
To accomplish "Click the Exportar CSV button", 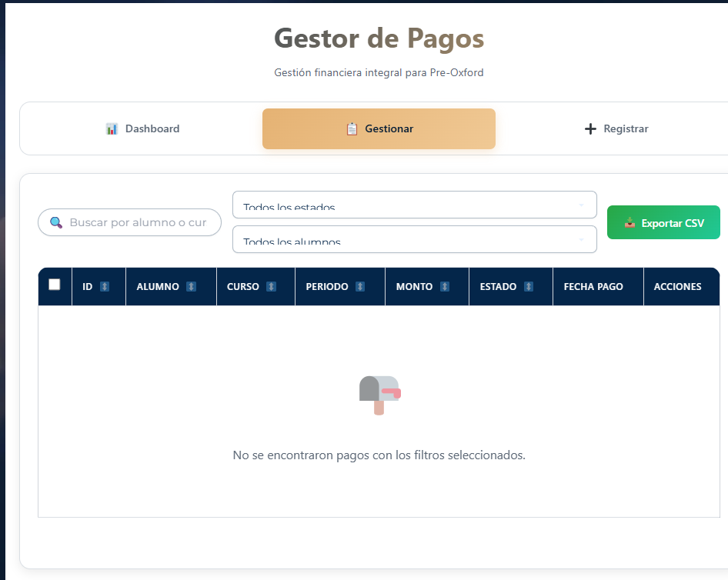I will (x=663, y=222).
